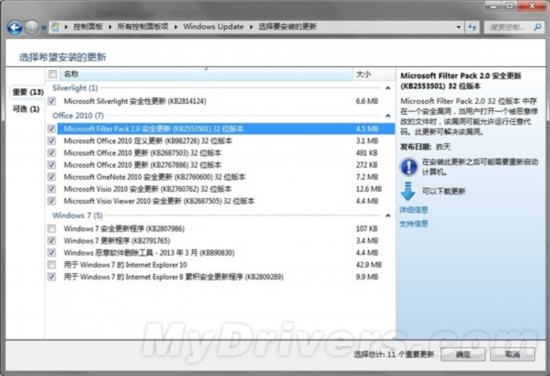Click the Windows 7 (5) group label

[78, 215]
